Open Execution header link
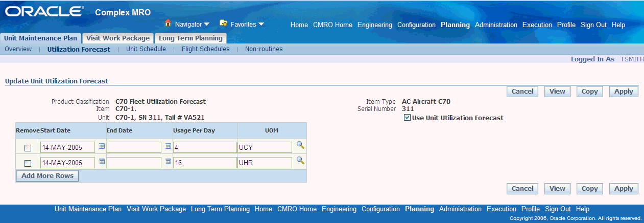 pyautogui.click(x=537, y=25)
